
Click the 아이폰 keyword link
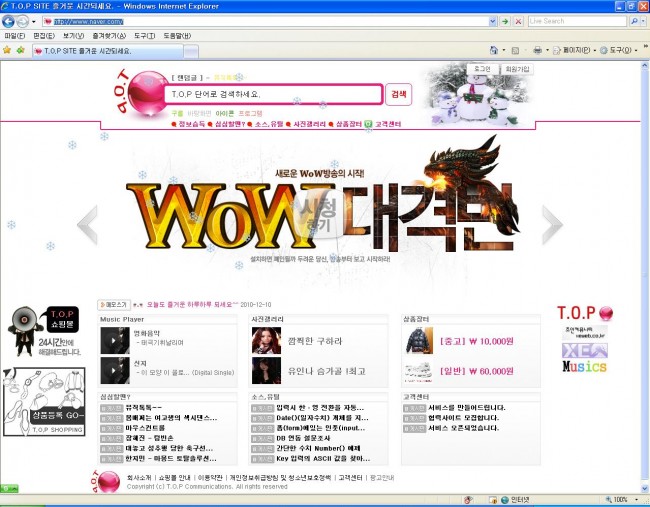225,113
